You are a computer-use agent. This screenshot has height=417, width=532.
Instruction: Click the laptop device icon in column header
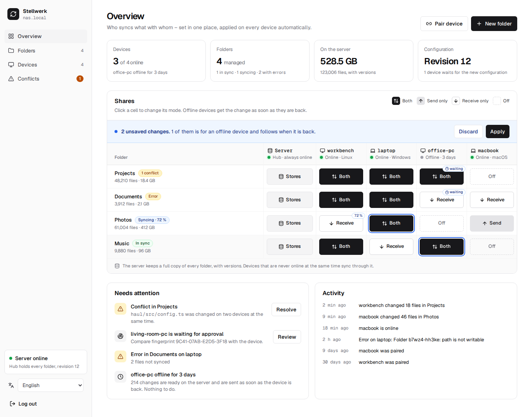pos(373,151)
